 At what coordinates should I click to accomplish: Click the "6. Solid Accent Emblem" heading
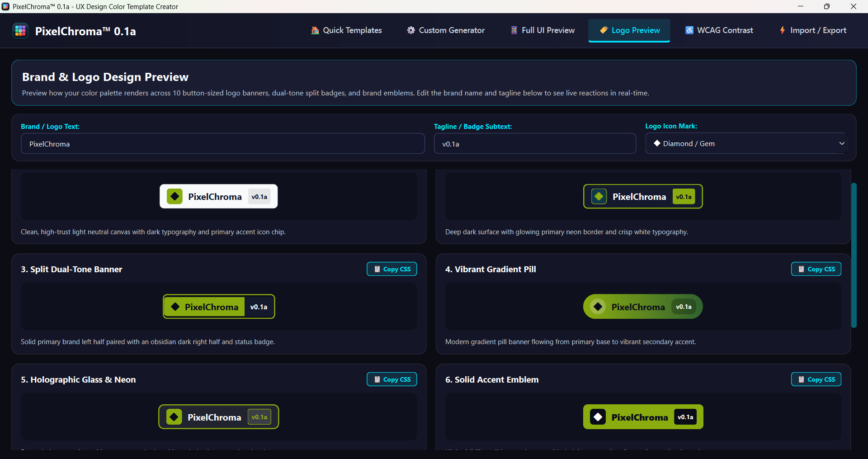pos(492,379)
